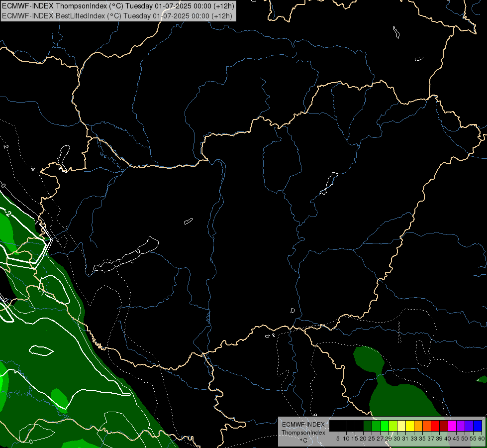
Task: Click the legend tick label 27
Action: 380,439
